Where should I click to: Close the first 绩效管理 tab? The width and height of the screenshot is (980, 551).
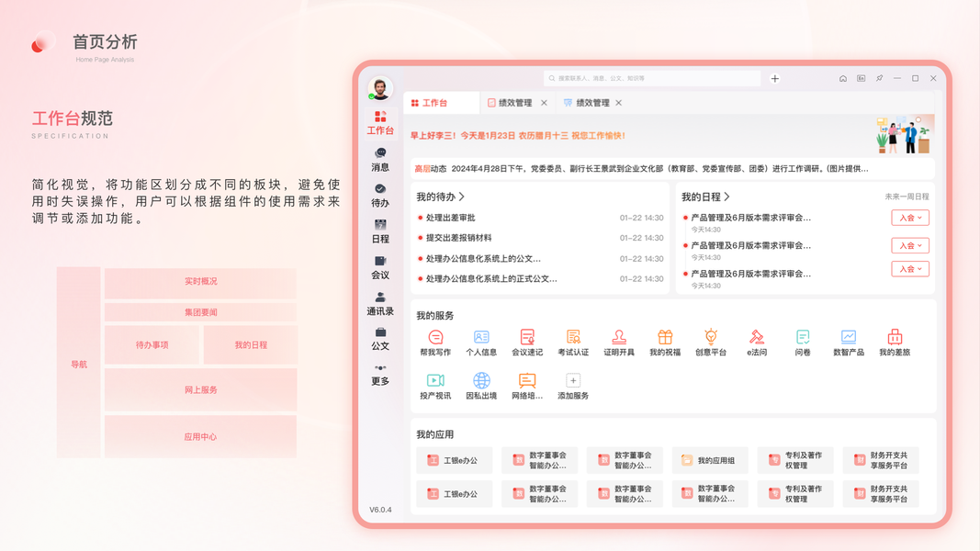544,103
